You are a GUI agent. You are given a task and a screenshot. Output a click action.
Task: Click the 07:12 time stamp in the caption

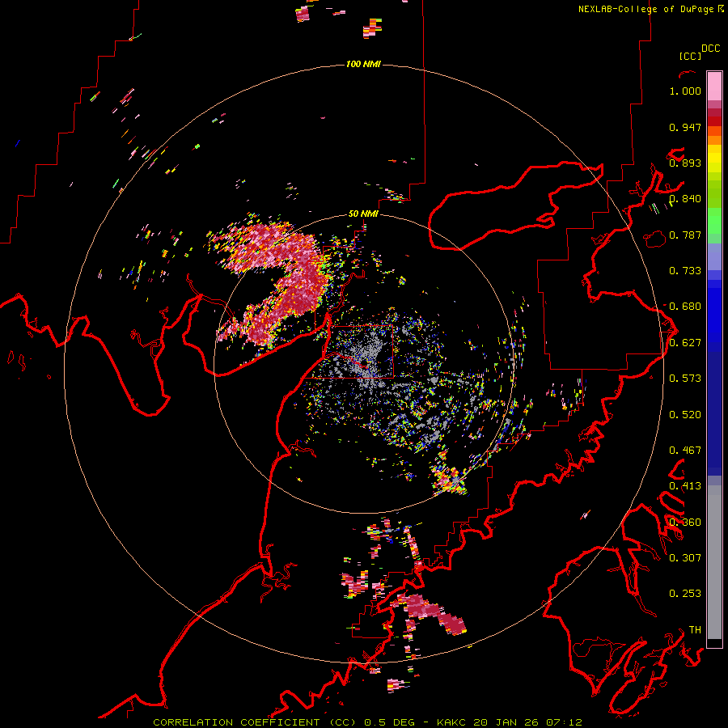point(564,722)
